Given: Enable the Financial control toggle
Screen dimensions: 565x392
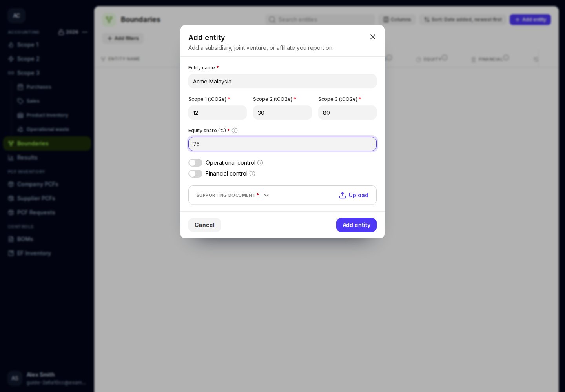Looking at the screenshot, I should coord(195,174).
